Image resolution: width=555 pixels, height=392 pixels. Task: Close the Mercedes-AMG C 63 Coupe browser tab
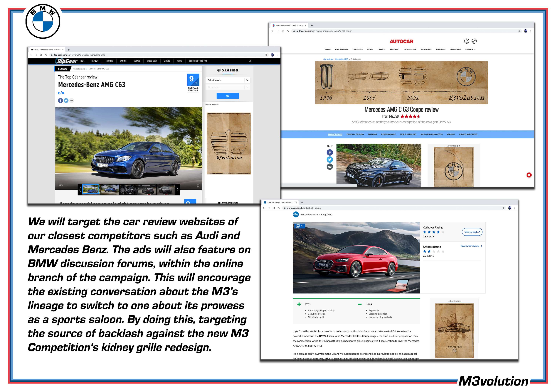(x=306, y=26)
